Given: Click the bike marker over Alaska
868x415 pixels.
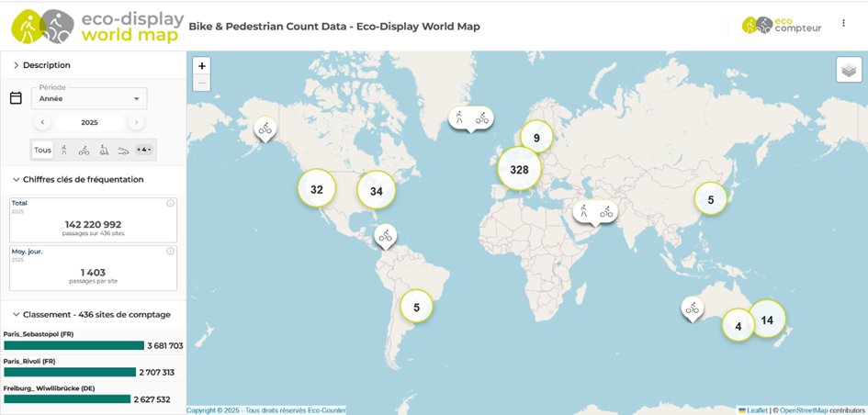Looking at the screenshot, I should [x=265, y=129].
